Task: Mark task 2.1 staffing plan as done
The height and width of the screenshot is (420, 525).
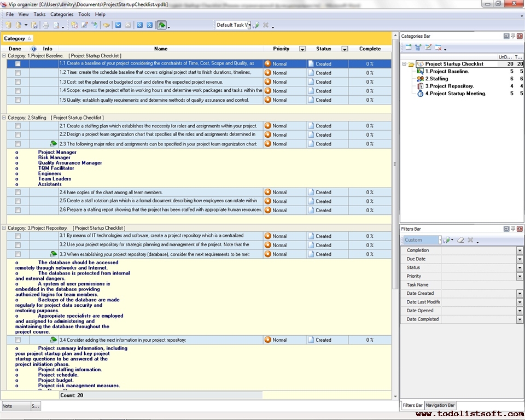Action: tap(18, 126)
